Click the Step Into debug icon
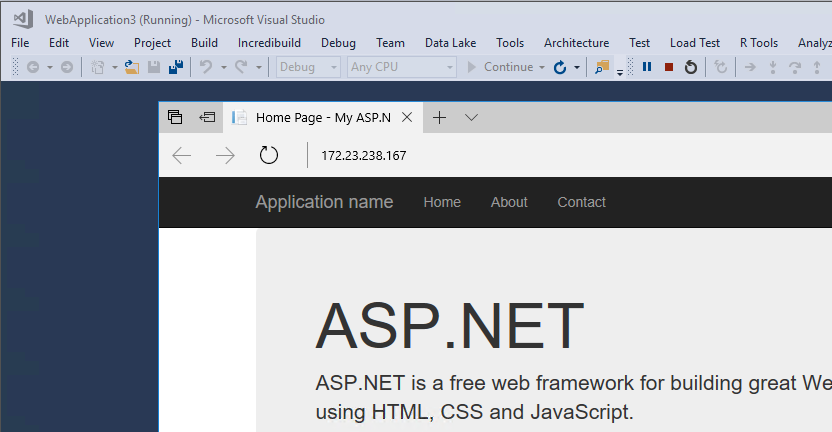 (773, 67)
